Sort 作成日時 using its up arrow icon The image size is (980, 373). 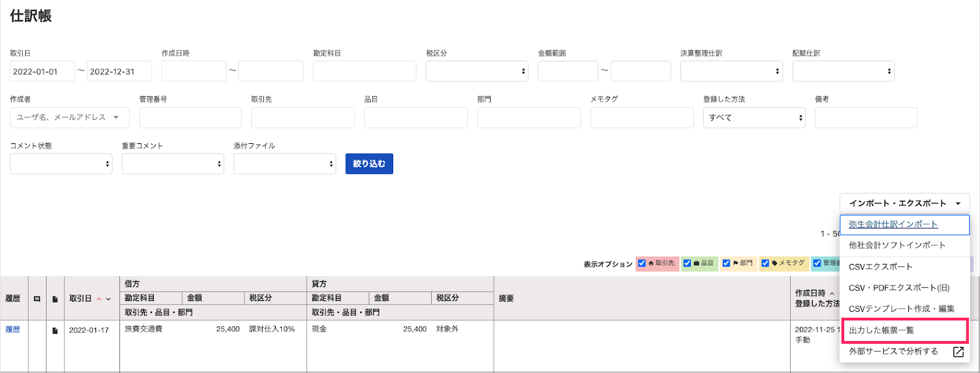(x=832, y=293)
